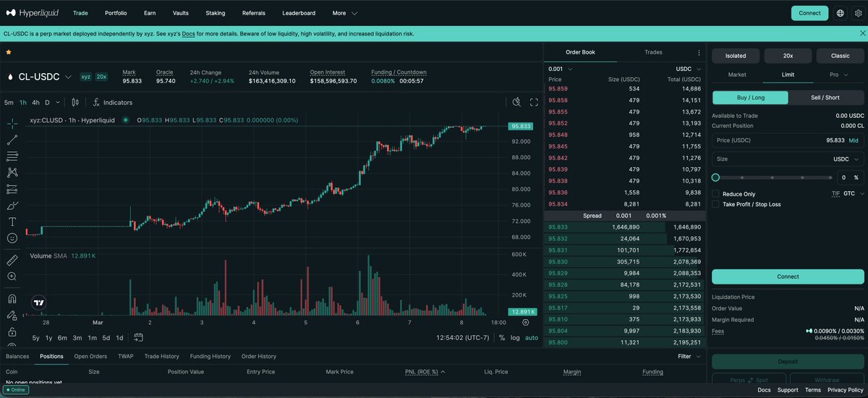The width and height of the screenshot is (868, 398).
Task: Open the TIF GTC dropdown
Action: point(853,194)
